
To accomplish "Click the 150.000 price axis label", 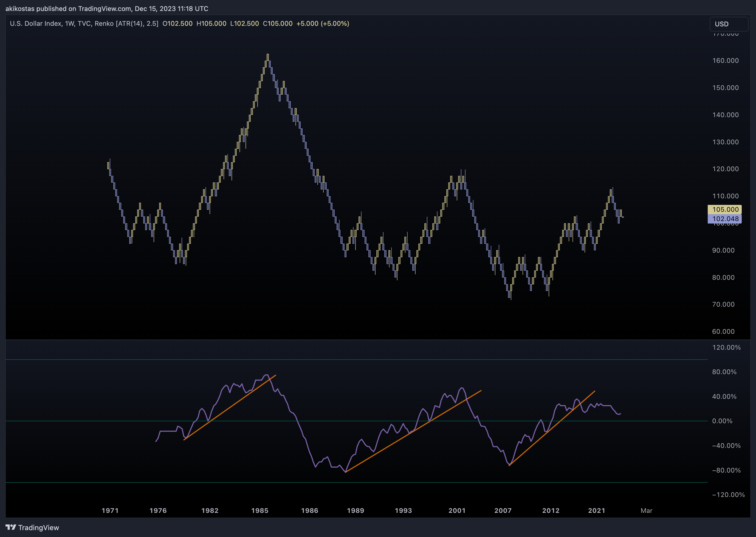I will coord(725,88).
